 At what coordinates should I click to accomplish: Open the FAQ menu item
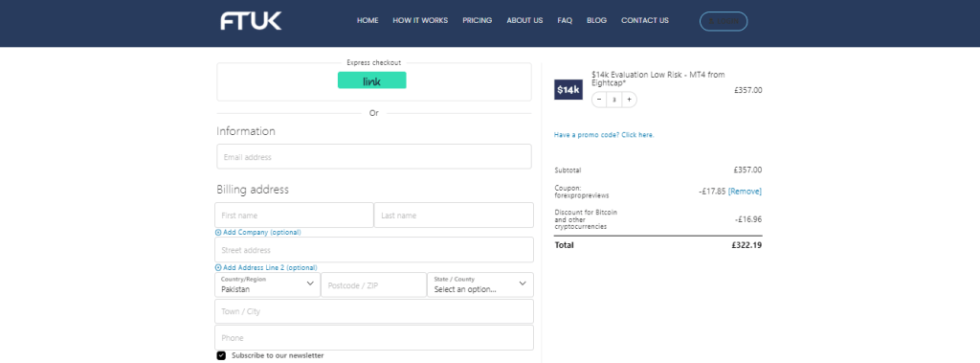coord(565,21)
